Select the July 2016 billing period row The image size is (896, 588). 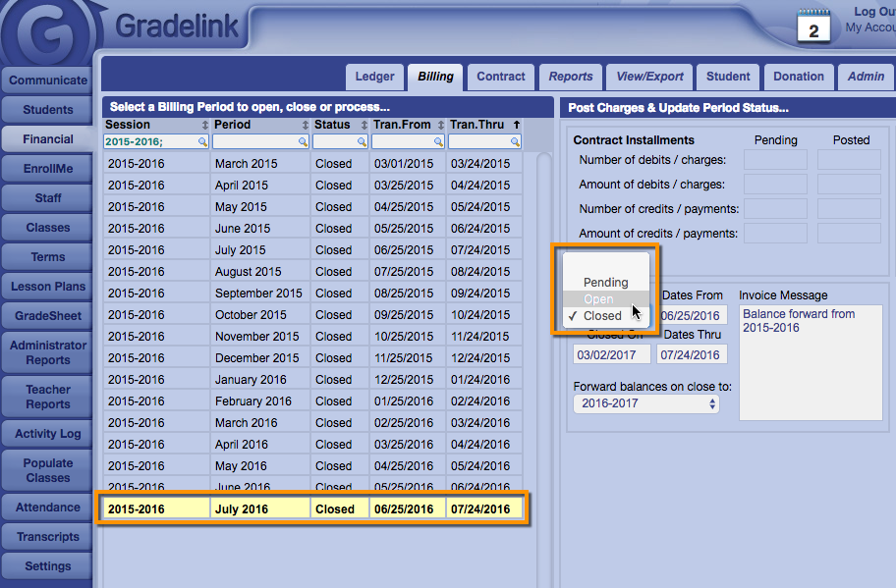(x=312, y=508)
